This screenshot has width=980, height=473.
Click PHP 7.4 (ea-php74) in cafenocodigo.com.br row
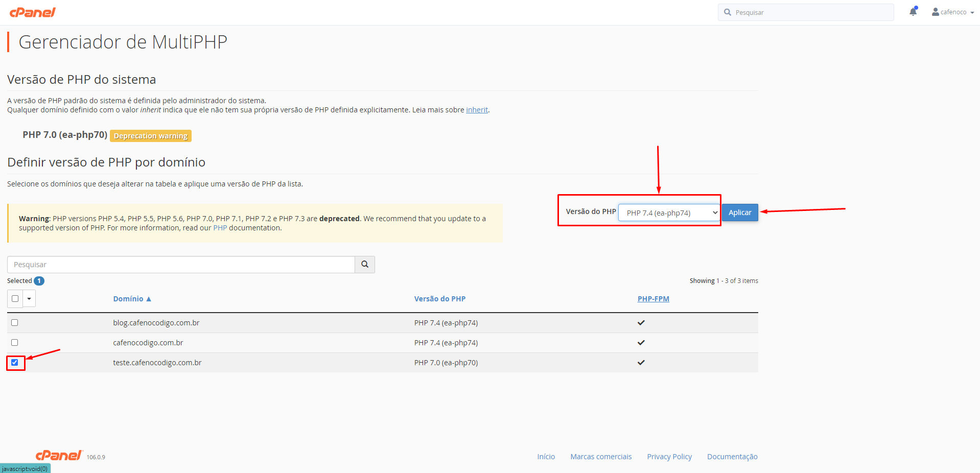[446, 343]
